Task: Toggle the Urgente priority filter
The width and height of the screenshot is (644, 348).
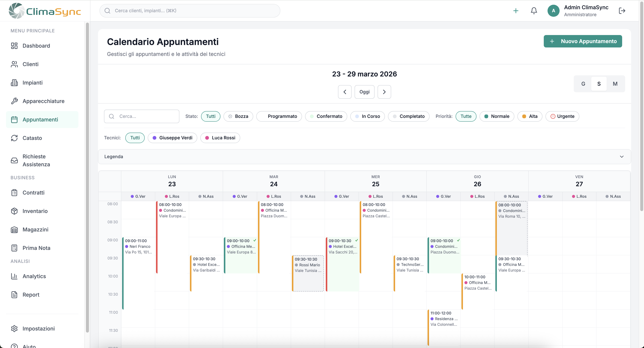Action: 562,116
